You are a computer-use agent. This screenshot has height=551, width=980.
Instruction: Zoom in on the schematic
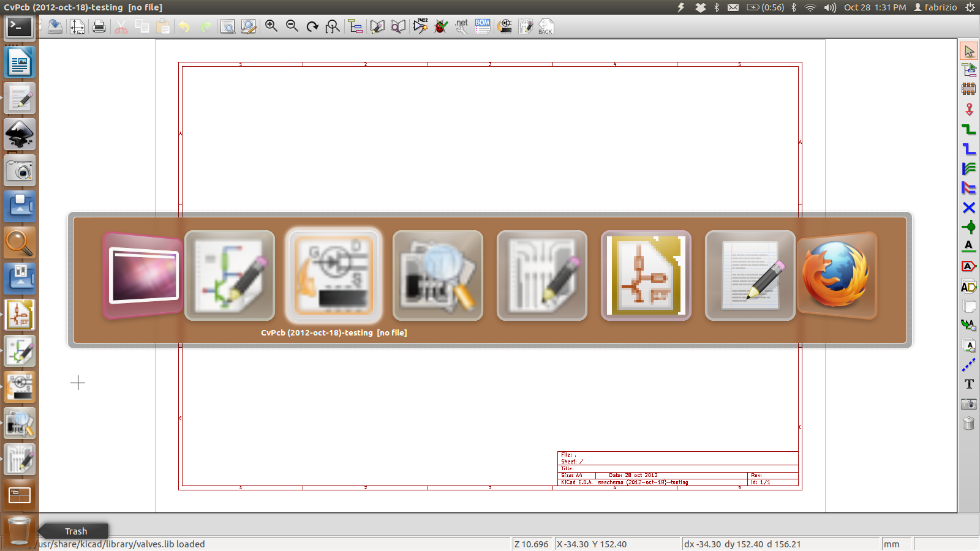(x=271, y=26)
